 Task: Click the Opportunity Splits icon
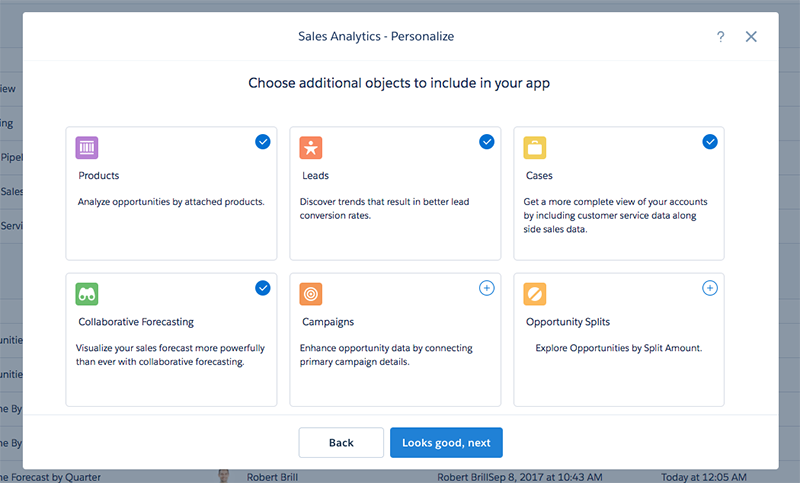click(x=535, y=294)
